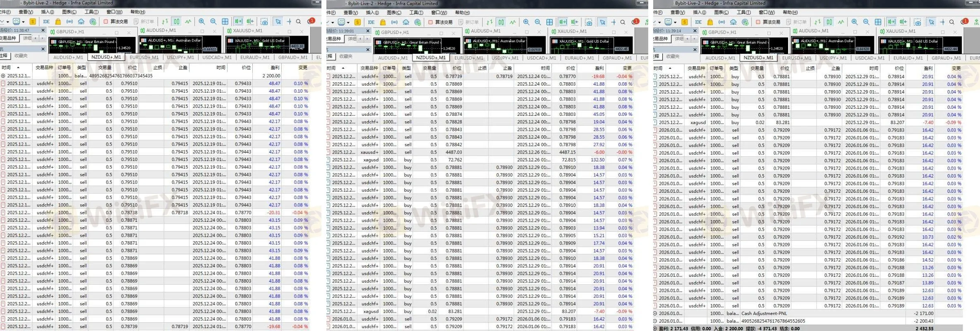Toggle chart auto-scroll in the middle window

[563, 22]
